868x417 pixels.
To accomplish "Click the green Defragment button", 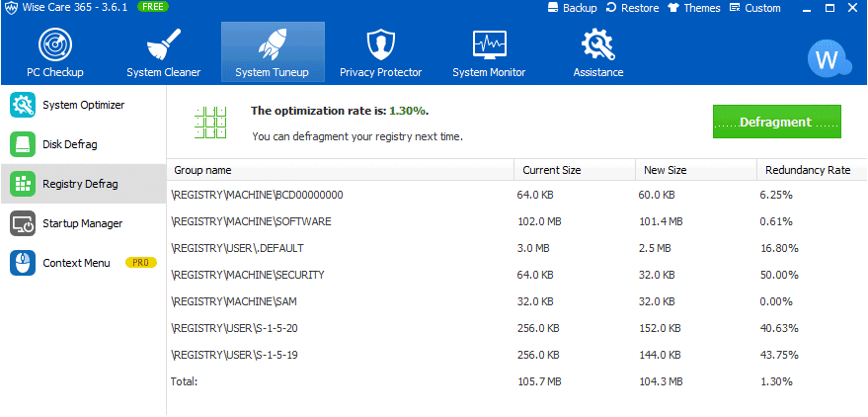I will 777,122.
